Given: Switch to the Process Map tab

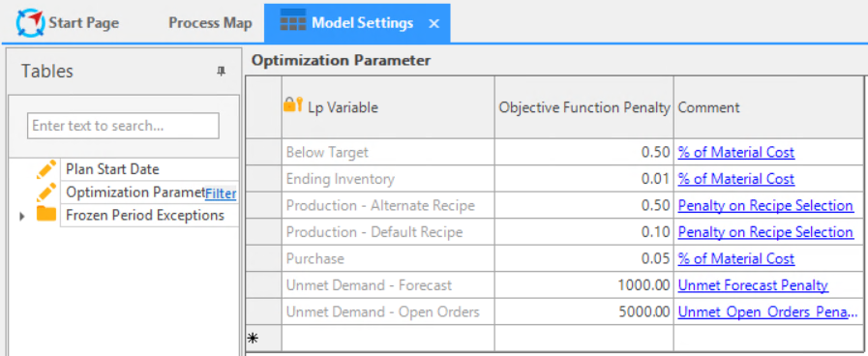Looking at the screenshot, I should (210, 23).
